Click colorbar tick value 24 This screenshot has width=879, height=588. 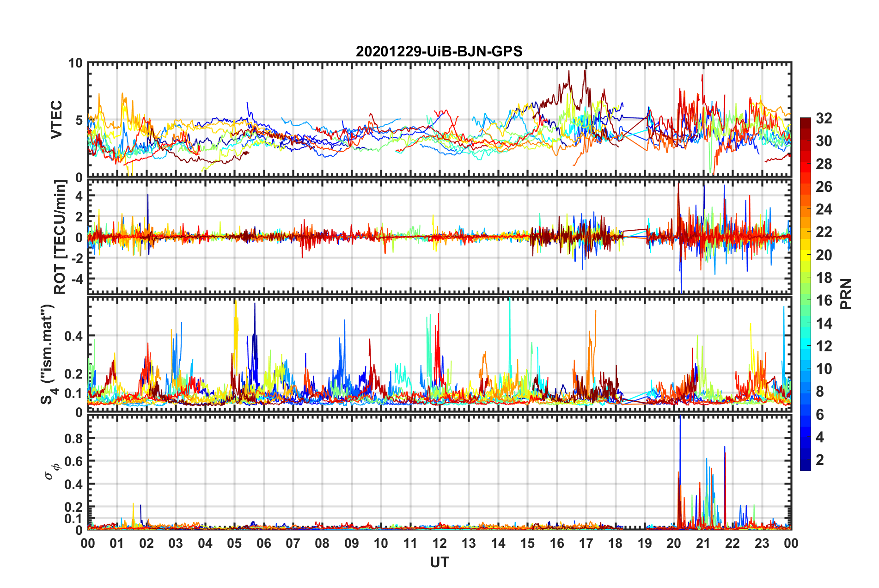(824, 209)
